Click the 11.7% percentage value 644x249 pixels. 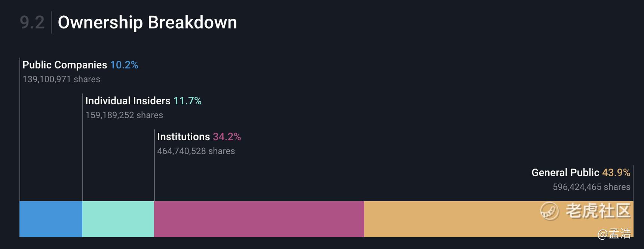coord(187,101)
